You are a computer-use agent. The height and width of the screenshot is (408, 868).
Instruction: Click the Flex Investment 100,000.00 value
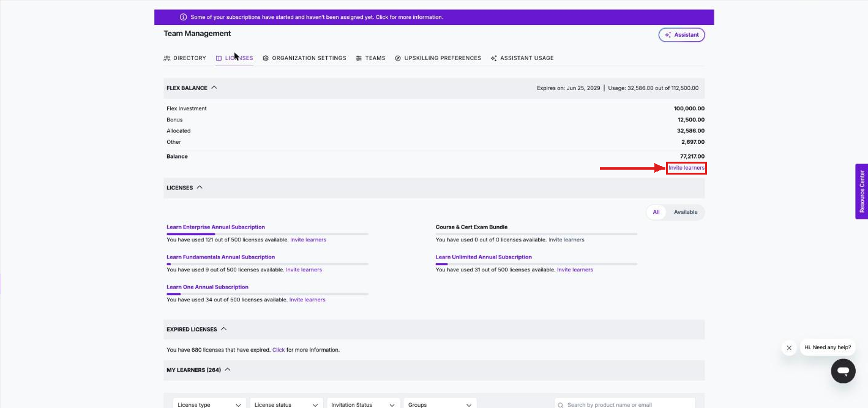pos(689,108)
